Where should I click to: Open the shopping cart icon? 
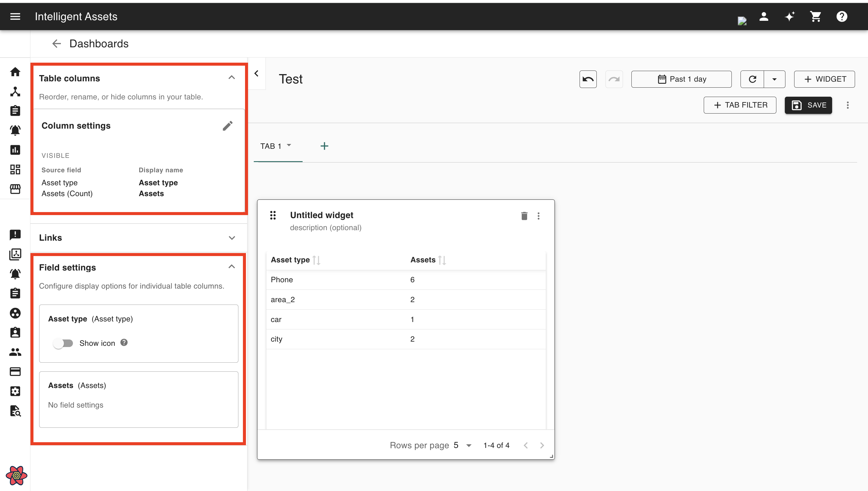[815, 17]
